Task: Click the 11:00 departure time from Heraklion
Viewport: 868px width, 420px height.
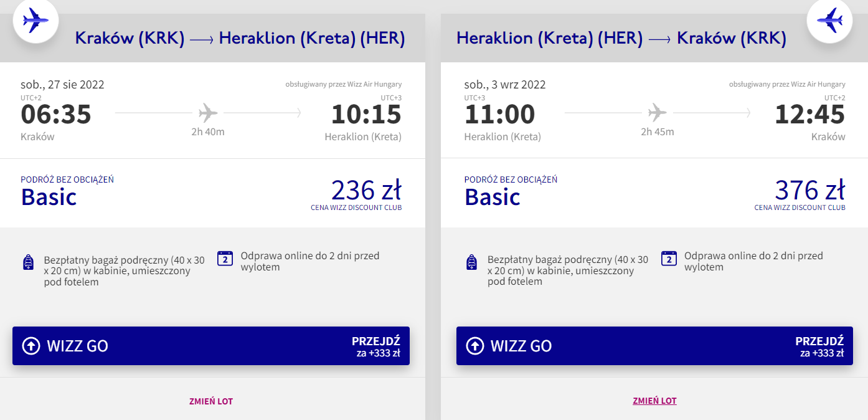Action: click(499, 115)
